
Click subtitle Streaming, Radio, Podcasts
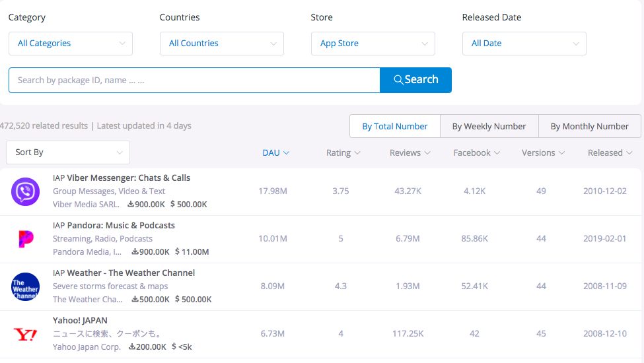102,238
